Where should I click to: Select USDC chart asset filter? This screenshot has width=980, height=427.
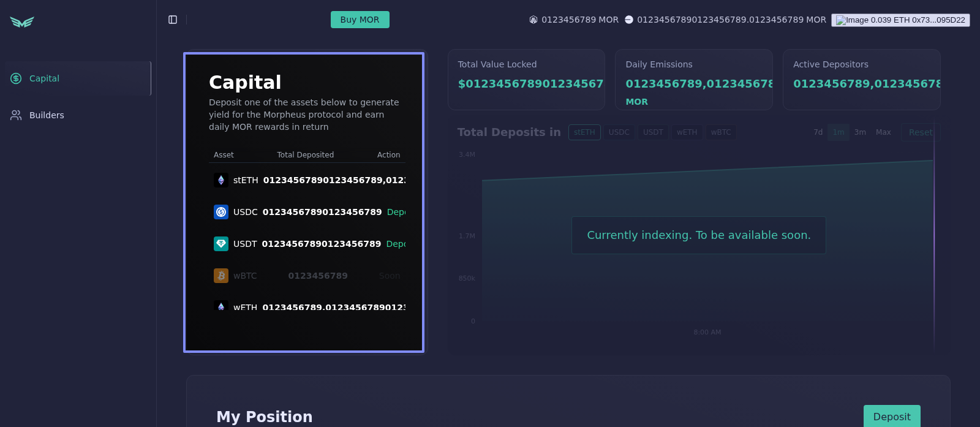[619, 132]
